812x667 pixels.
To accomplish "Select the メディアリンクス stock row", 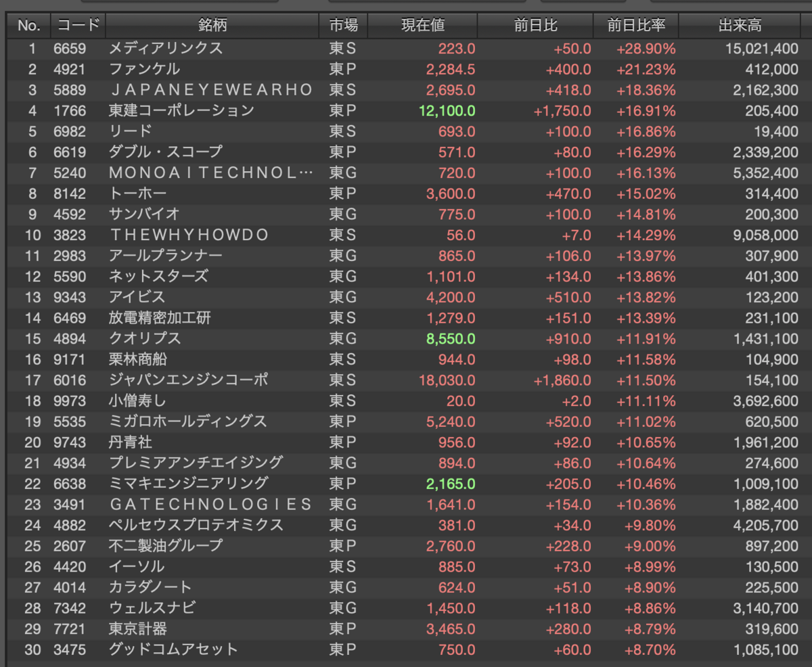I will pos(406,49).
